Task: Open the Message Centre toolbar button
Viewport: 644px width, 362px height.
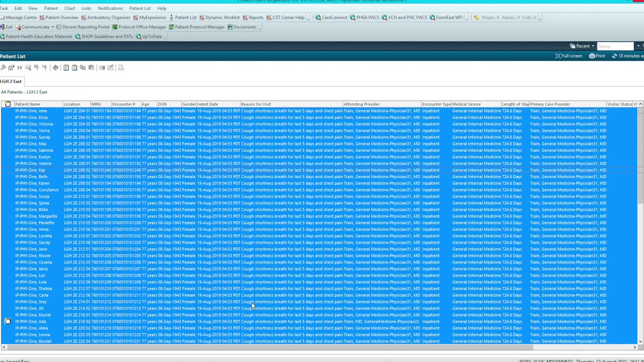Action: click(x=18, y=18)
